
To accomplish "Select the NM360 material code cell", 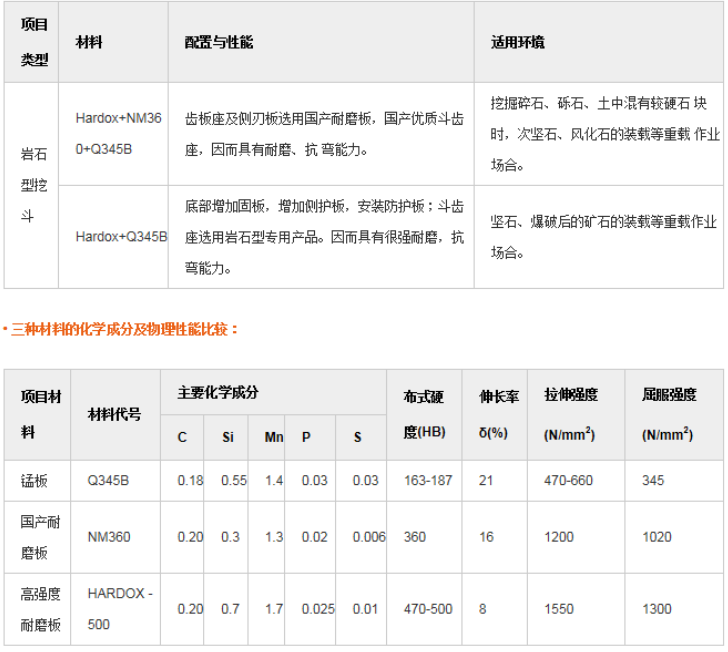I will 108,537.
